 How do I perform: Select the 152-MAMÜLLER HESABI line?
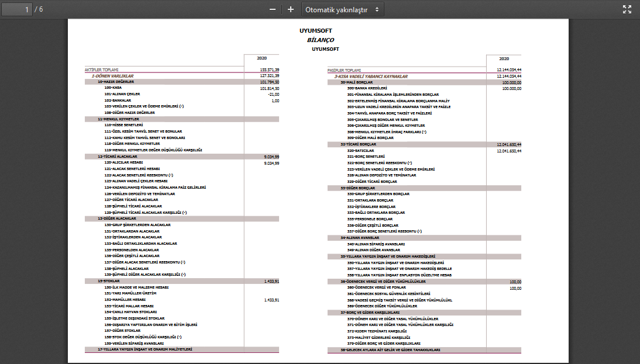(125, 299)
